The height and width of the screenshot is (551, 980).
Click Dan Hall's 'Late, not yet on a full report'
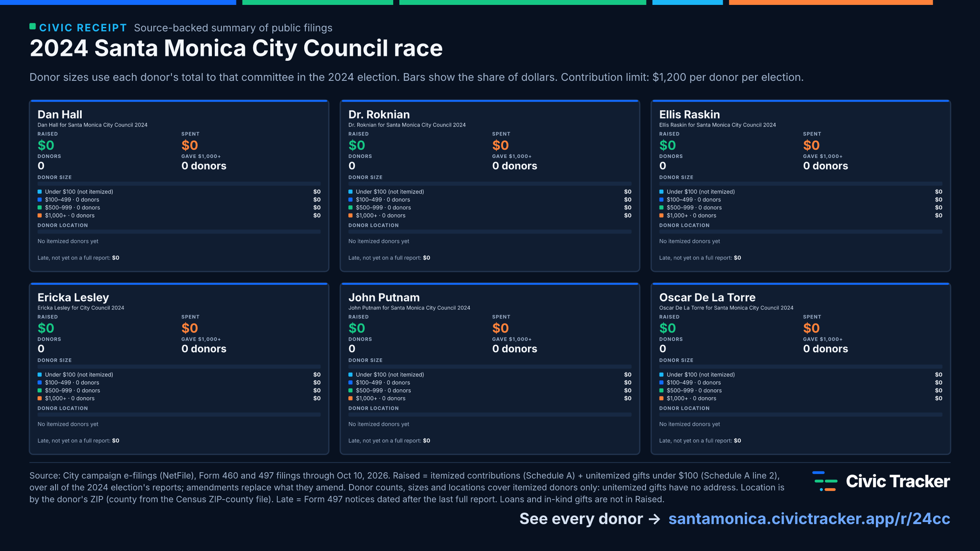coord(78,258)
